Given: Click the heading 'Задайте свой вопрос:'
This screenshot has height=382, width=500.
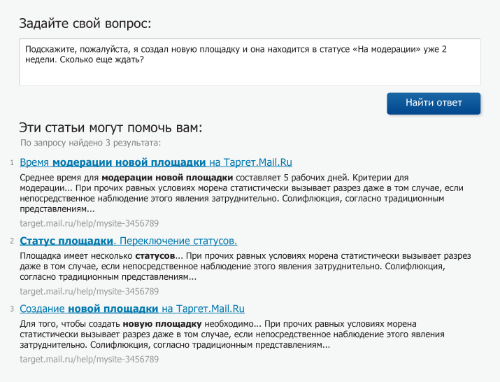Looking at the screenshot, I should (85, 24).
